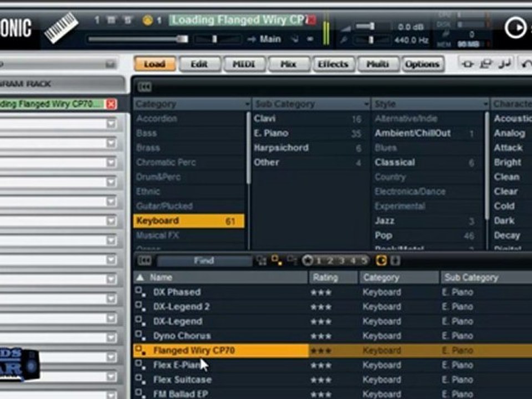Switch to the MIDI tab
The width and height of the screenshot is (532, 399).
pos(244,64)
